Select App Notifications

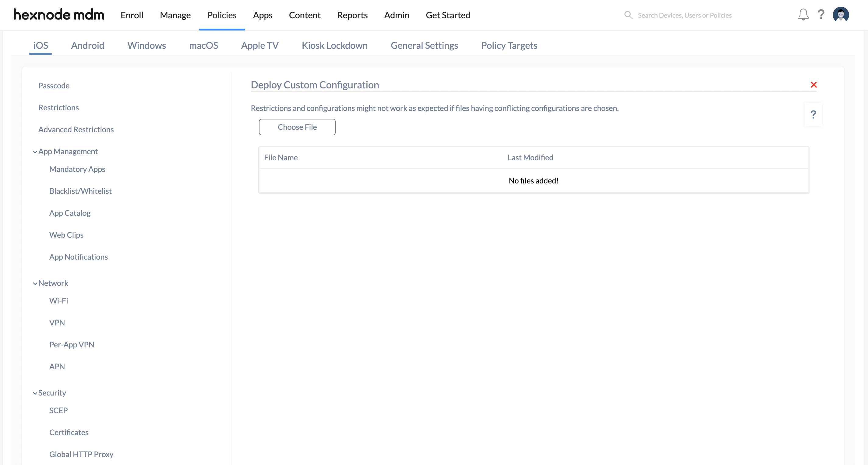coord(79,257)
